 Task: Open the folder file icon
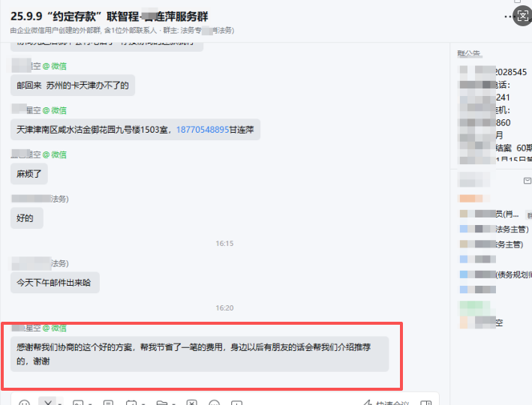pyautogui.click(x=162, y=403)
